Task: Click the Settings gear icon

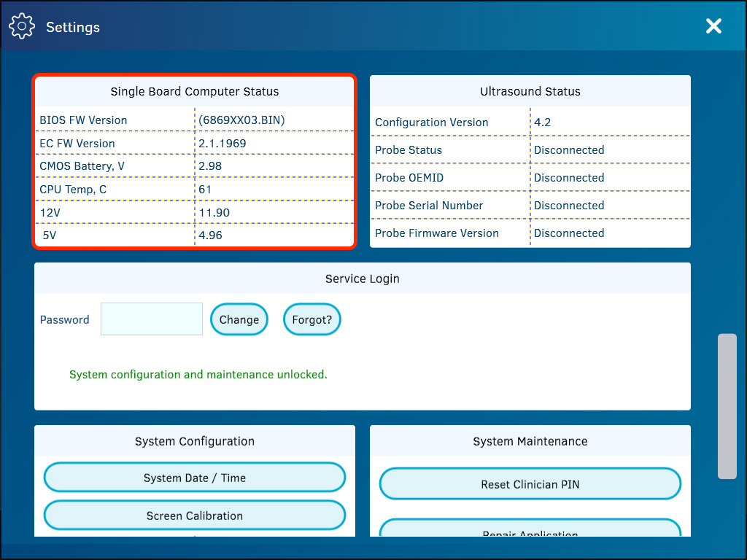Action: coord(22,26)
